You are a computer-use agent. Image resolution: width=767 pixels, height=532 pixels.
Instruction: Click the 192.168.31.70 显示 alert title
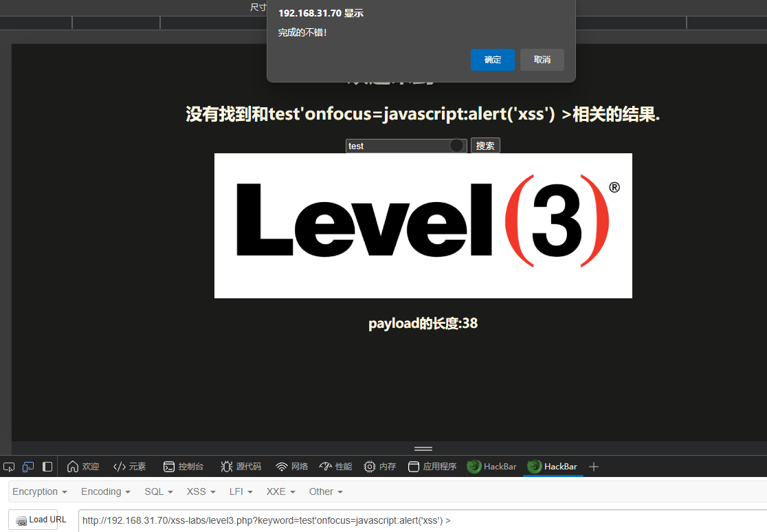(321, 13)
